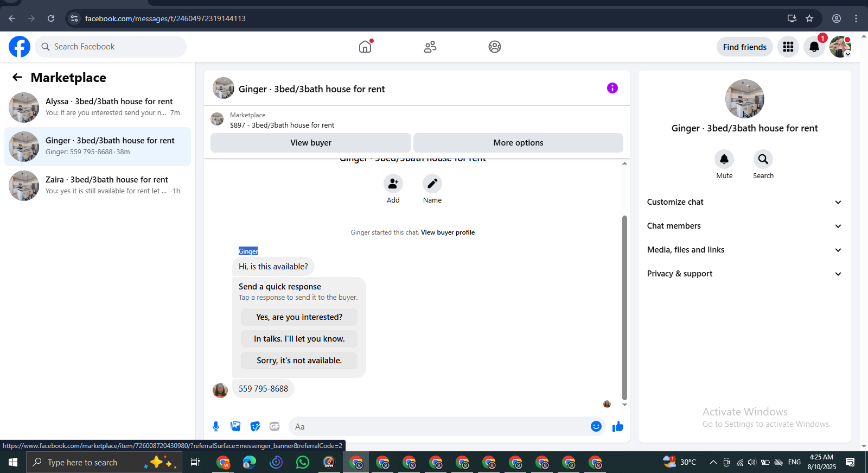
Task: Open account menu via profile picture
Action: pos(840,47)
